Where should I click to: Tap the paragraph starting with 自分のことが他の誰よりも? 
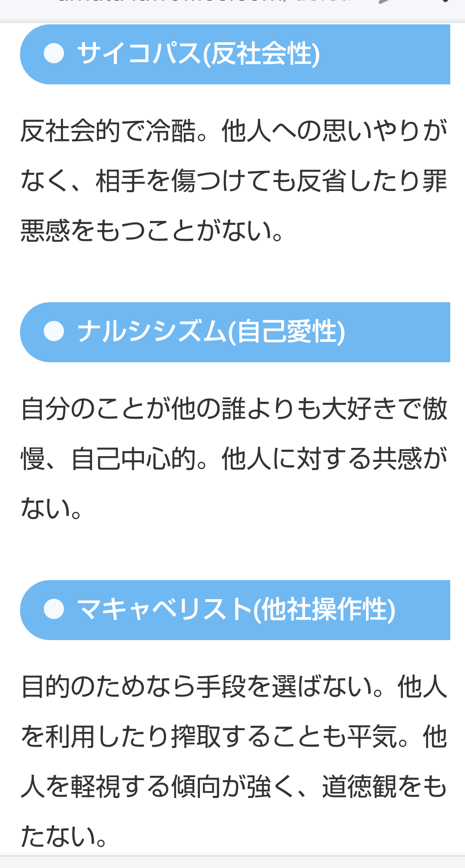(x=234, y=458)
